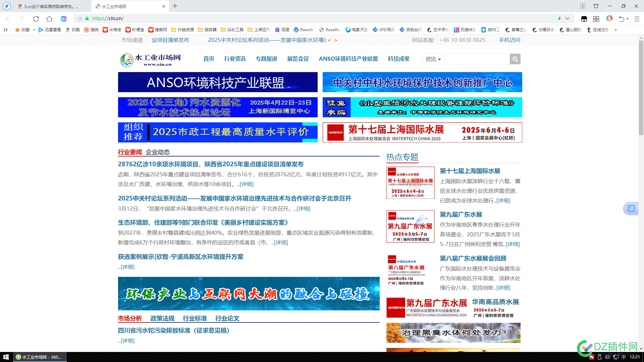Open the Windows Start menu
Viewport: 644px width, 362px height.
coord(6,357)
